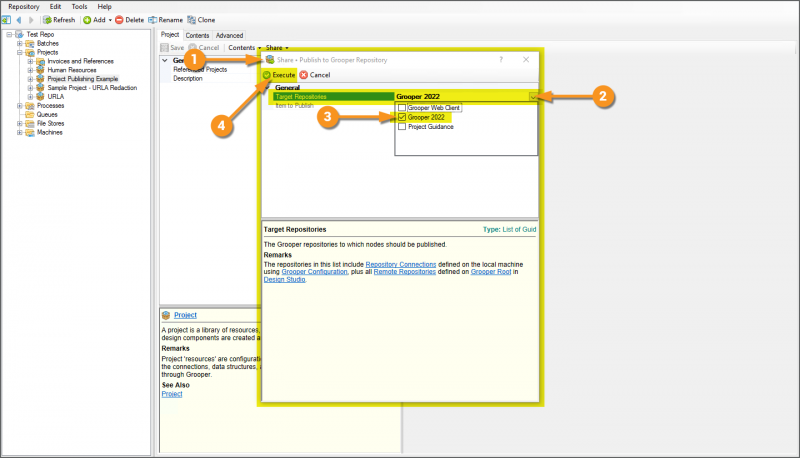Click the Project Publishing Example icon
This screenshot has height=458, width=800.
tap(40, 79)
